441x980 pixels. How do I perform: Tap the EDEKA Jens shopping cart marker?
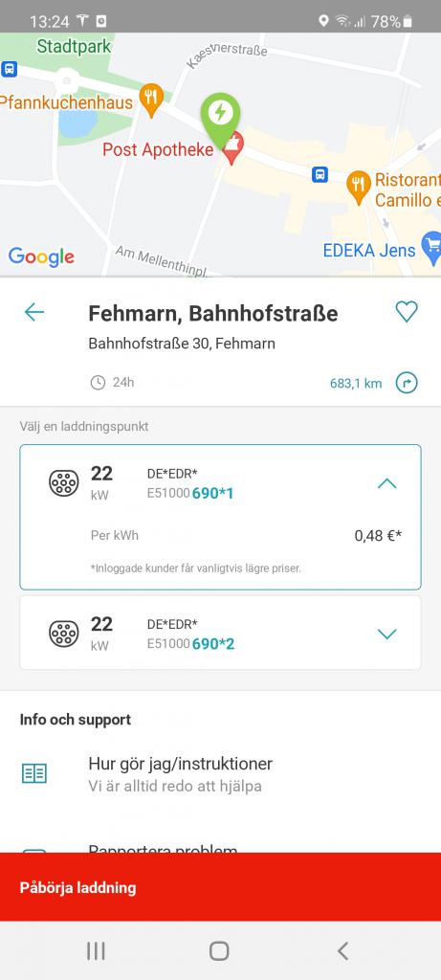pyautogui.click(x=432, y=248)
